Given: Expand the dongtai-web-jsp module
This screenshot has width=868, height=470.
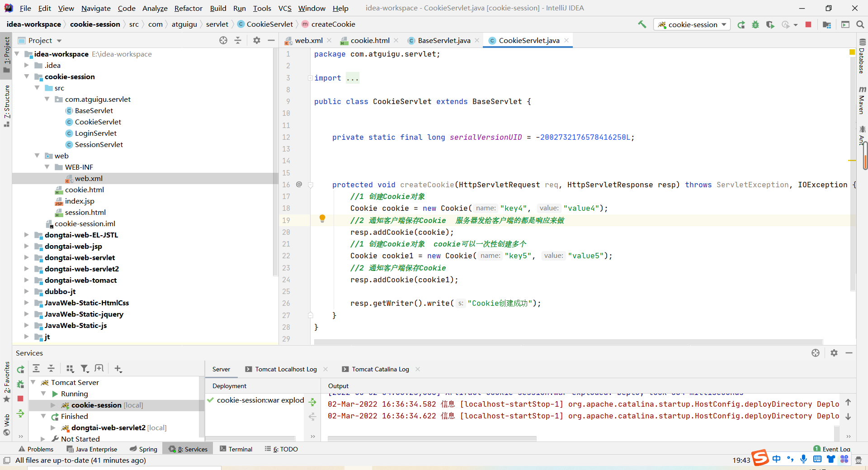Looking at the screenshot, I should (27, 246).
